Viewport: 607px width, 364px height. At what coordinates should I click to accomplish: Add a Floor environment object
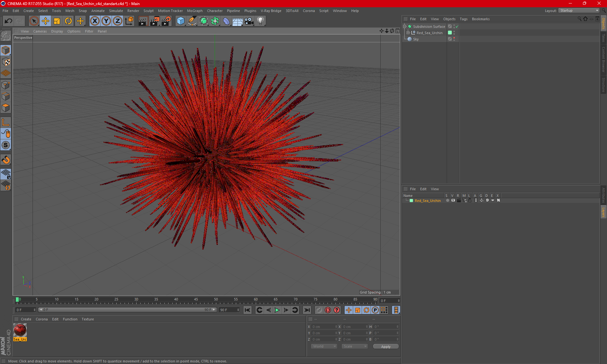[238, 21]
